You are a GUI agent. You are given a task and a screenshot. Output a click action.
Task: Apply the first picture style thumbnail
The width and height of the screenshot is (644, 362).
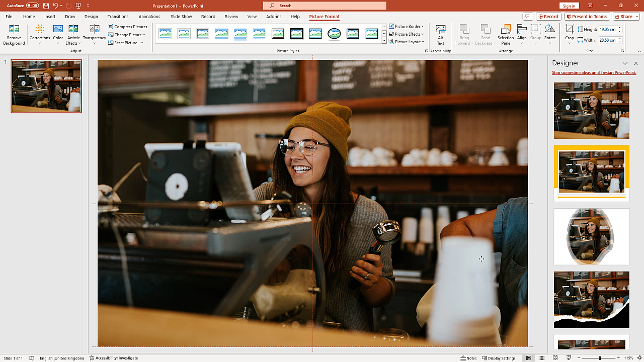click(x=165, y=34)
